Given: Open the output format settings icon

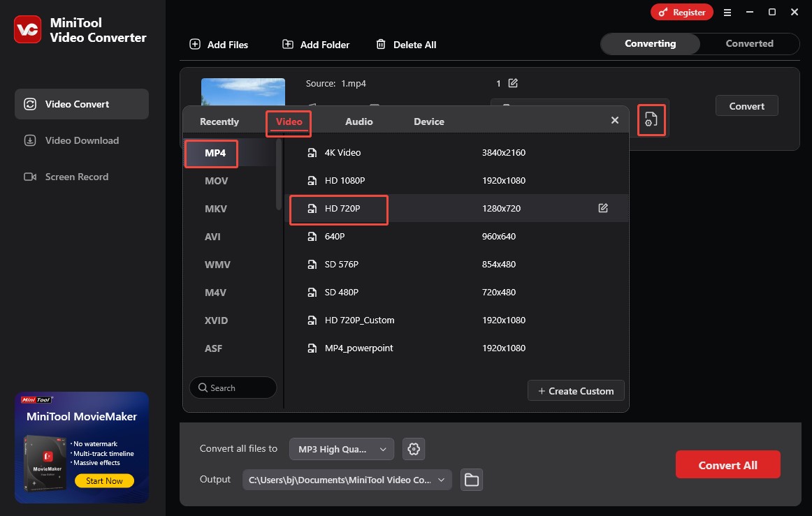Looking at the screenshot, I should pos(651,119).
